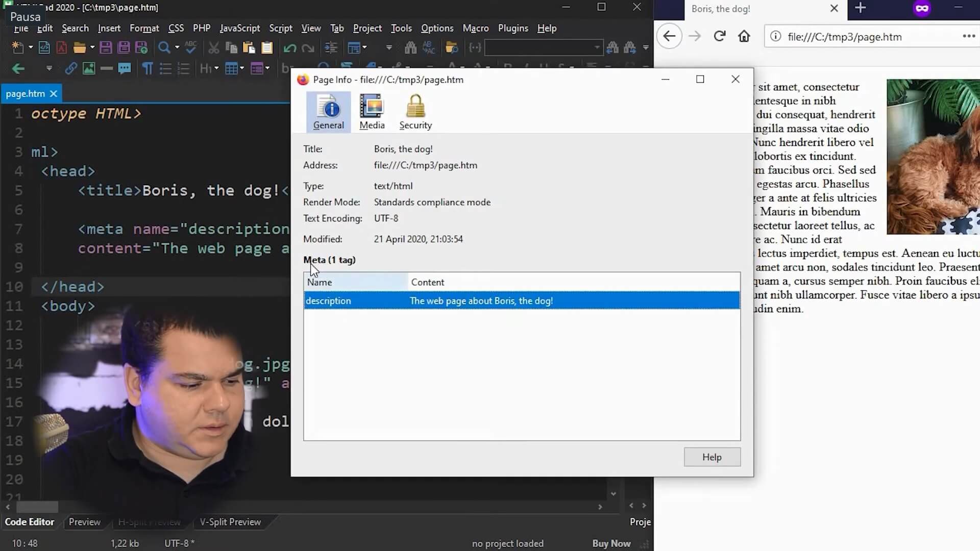This screenshot has height=551, width=980.
Task: Switch to the Preview tab
Action: (x=84, y=522)
